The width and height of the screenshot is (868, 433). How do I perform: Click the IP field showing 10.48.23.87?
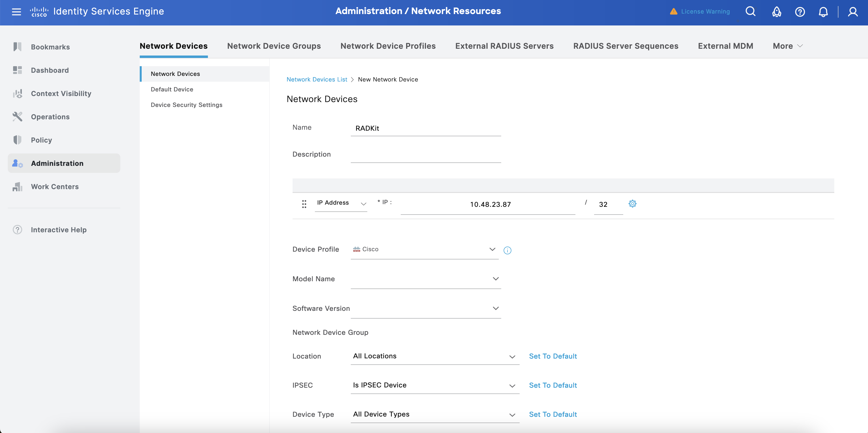click(488, 204)
